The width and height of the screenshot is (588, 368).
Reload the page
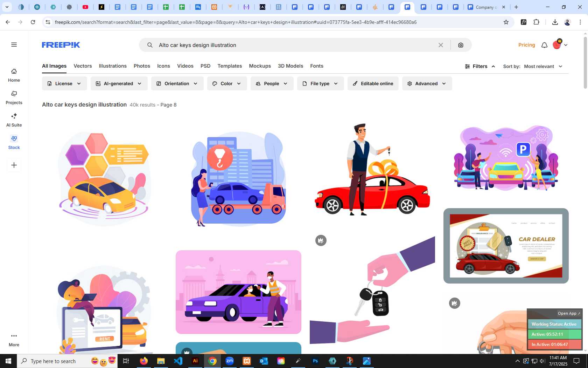(33, 22)
